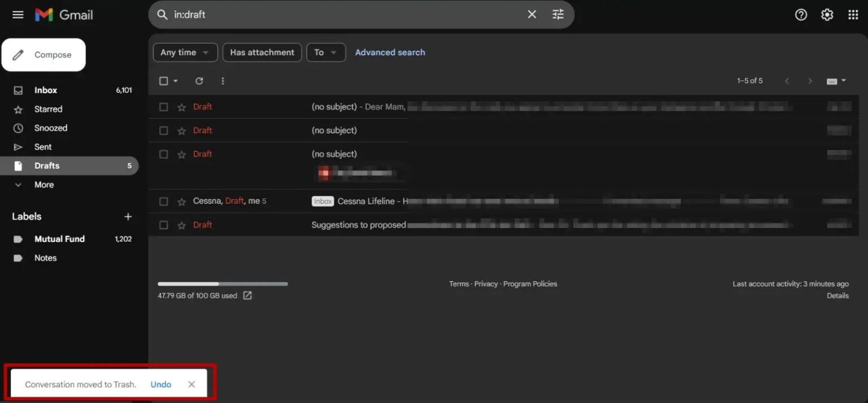Expand More in the left sidebar
Viewport: 868px width, 403px height.
point(44,185)
